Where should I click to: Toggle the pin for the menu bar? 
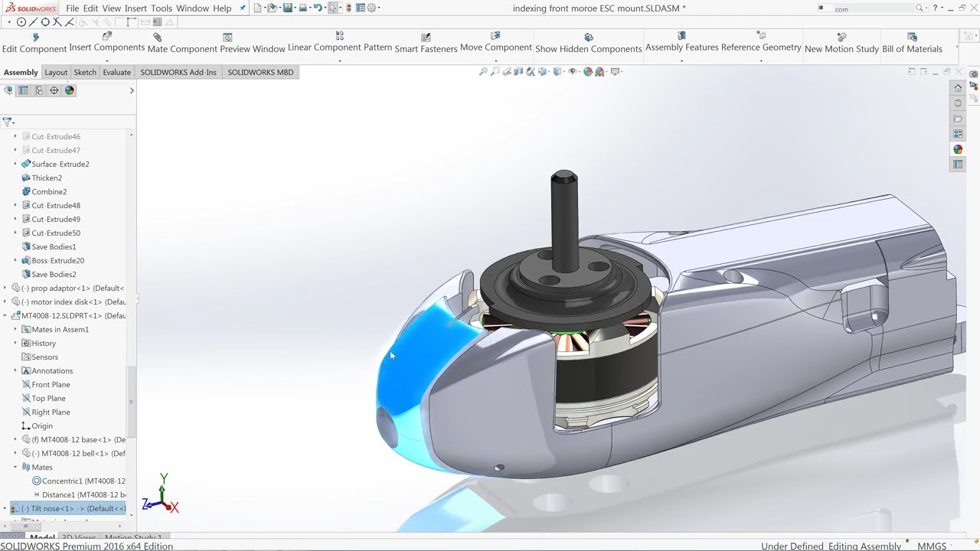click(x=243, y=8)
